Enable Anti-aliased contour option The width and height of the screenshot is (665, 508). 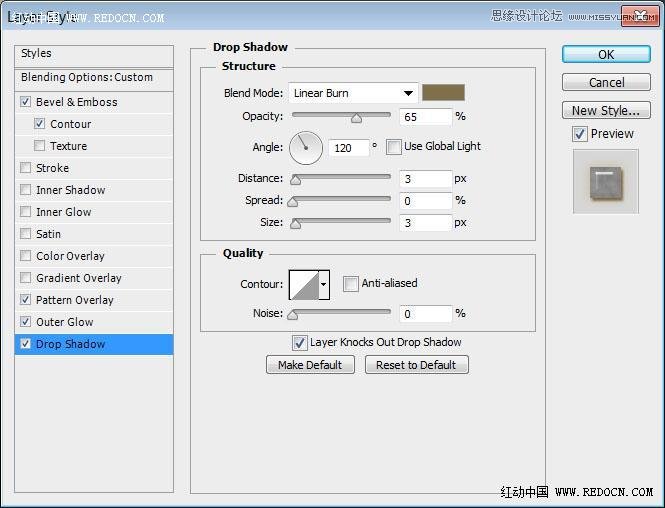[350, 284]
